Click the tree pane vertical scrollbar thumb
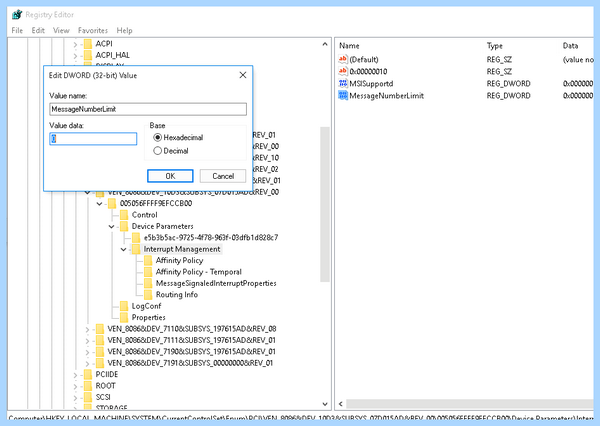This screenshot has height=426, width=600. (x=325, y=204)
